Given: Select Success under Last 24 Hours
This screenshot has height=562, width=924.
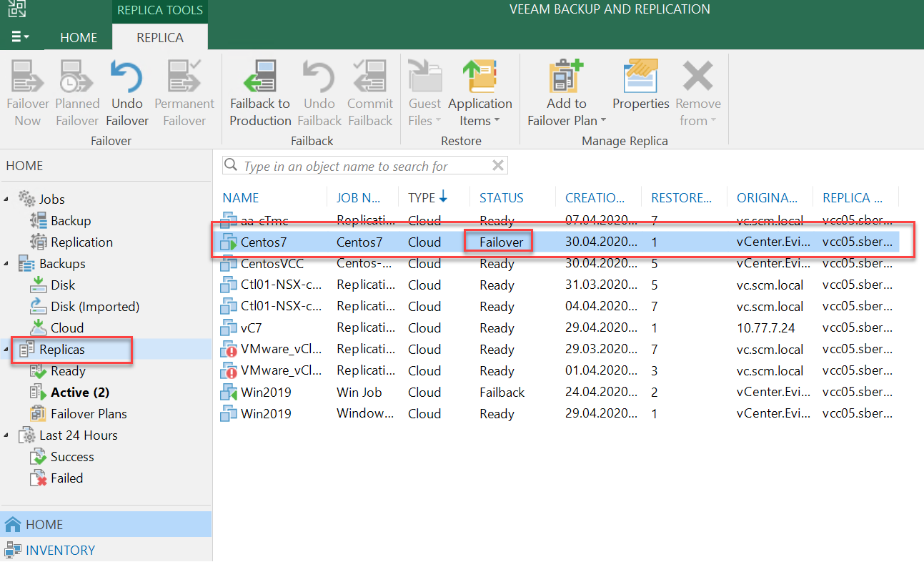Looking at the screenshot, I should pos(72,457).
